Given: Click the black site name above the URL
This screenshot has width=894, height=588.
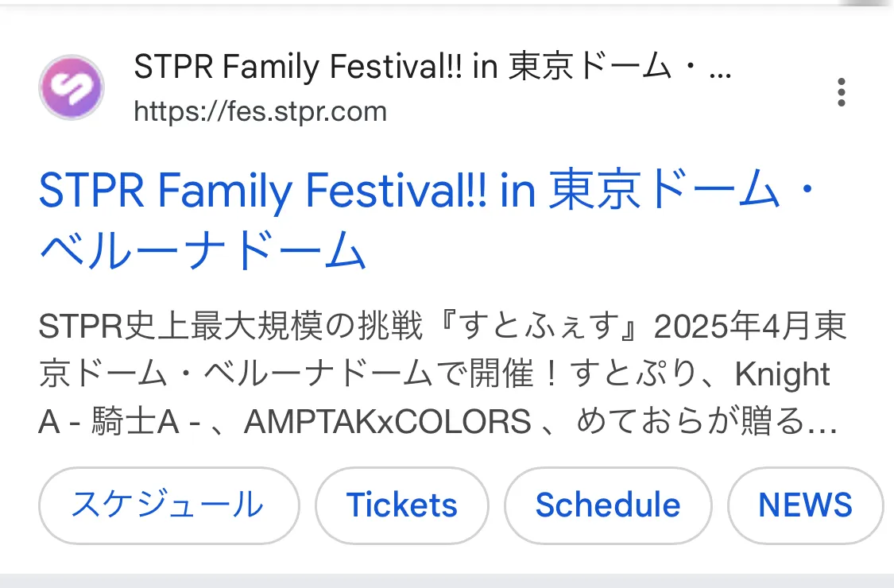Looking at the screenshot, I should point(433,66).
